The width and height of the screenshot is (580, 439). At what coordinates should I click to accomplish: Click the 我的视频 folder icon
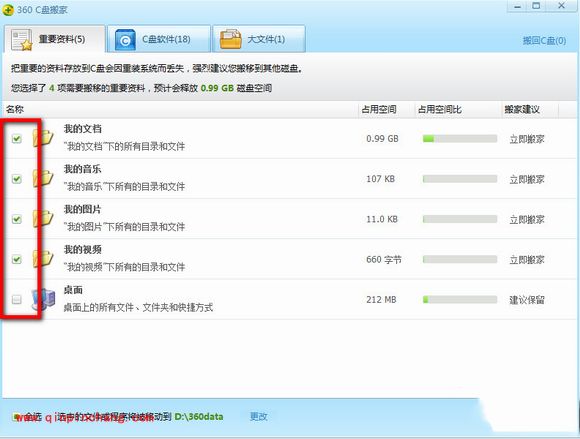[x=43, y=259]
